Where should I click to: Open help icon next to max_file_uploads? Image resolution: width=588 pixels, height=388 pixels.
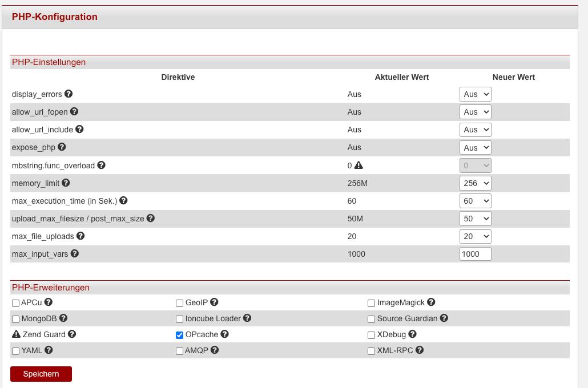click(x=80, y=236)
